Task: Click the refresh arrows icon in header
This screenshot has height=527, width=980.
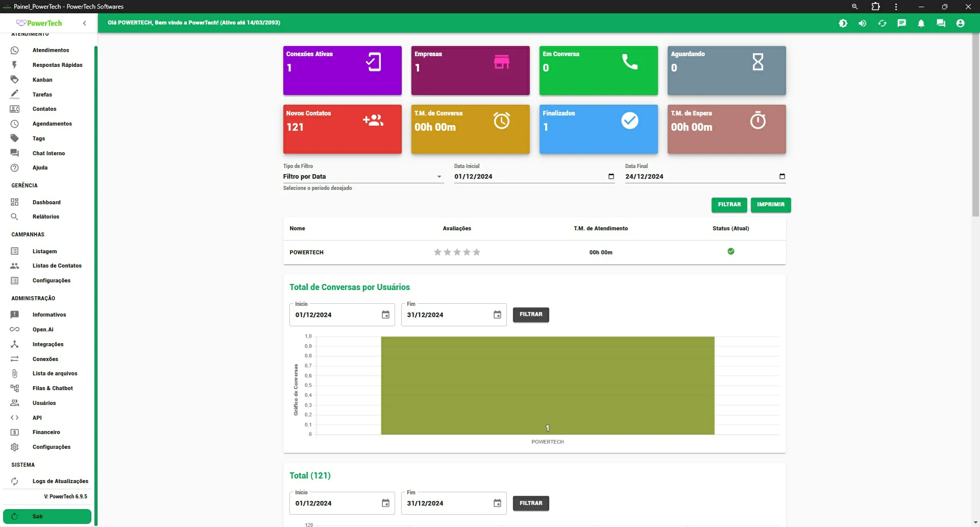Action: click(x=882, y=23)
